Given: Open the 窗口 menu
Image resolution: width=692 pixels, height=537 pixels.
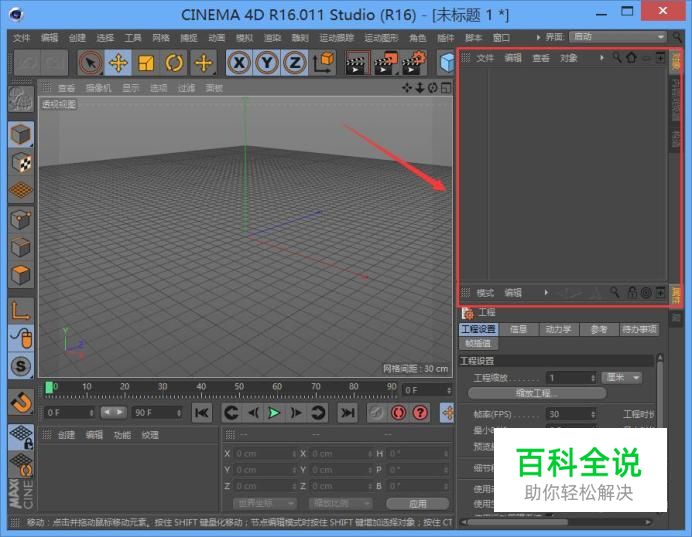Looking at the screenshot, I should (x=501, y=38).
